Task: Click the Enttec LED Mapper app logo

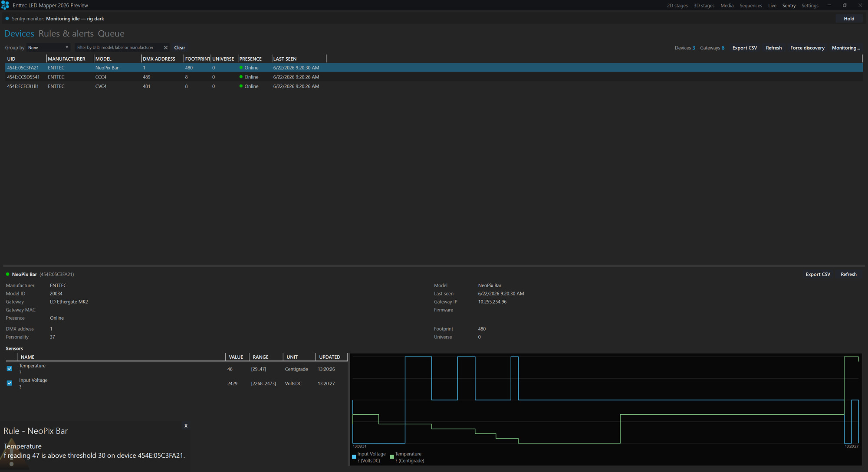Action: pos(5,5)
